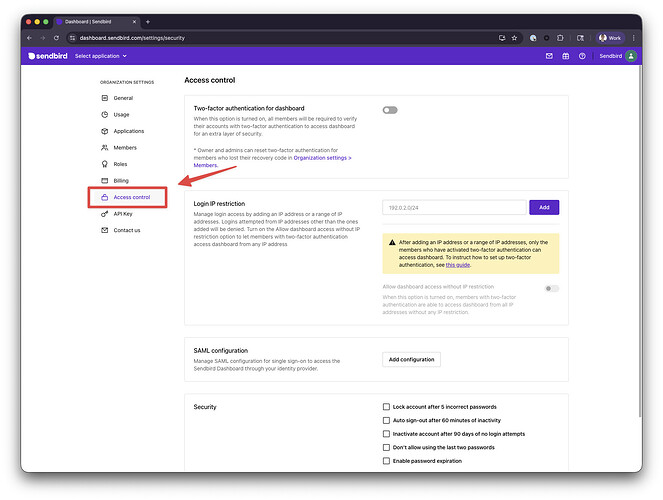Open the Roles settings page
Screen dimensions: 663x500
pyautogui.click(x=120, y=164)
